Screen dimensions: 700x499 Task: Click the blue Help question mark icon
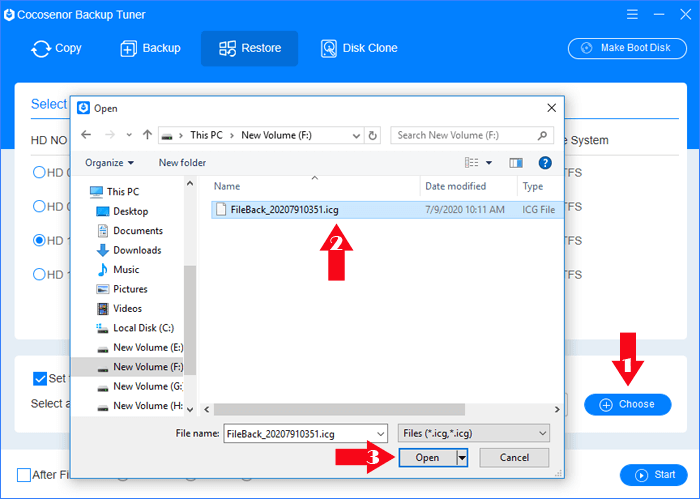pos(545,163)
